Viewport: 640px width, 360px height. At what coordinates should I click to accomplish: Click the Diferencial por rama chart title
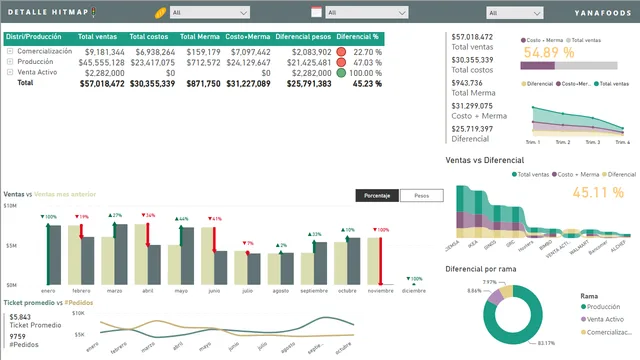pyautogui.click(x=480, y=269)
